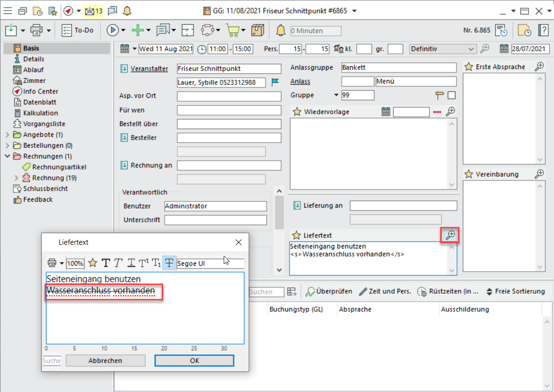Image resolution: width=554 pixels, height=392 pixels.
Task: Apply superscript formatting in Liefertext dialog
Action: [x=144, y=263]
